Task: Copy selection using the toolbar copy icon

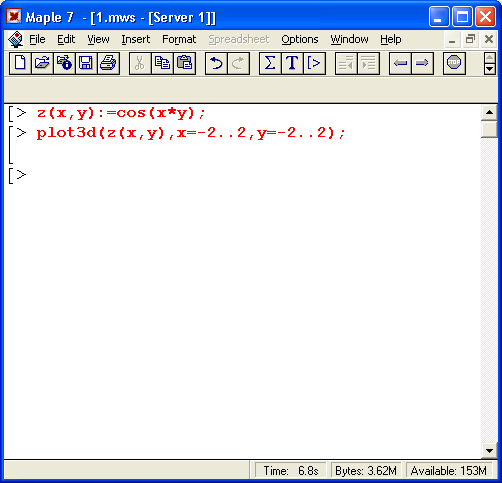Action: coord(162,63)
